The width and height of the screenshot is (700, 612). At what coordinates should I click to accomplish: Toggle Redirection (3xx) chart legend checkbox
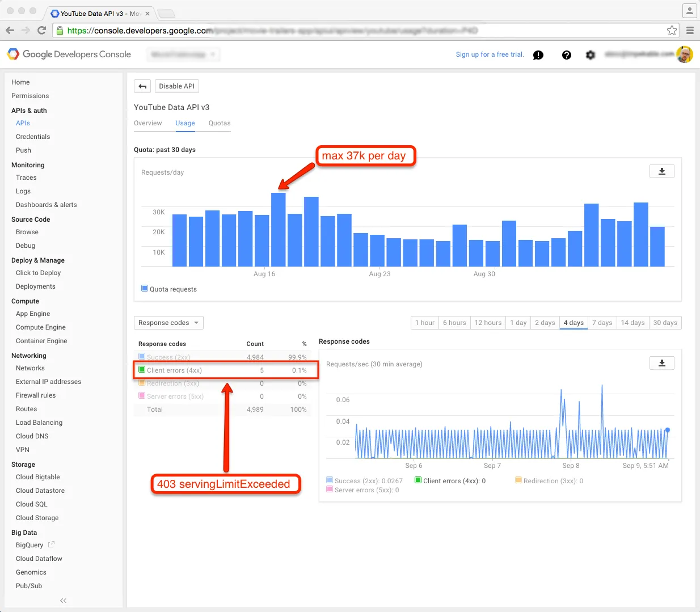pos(518,480)
